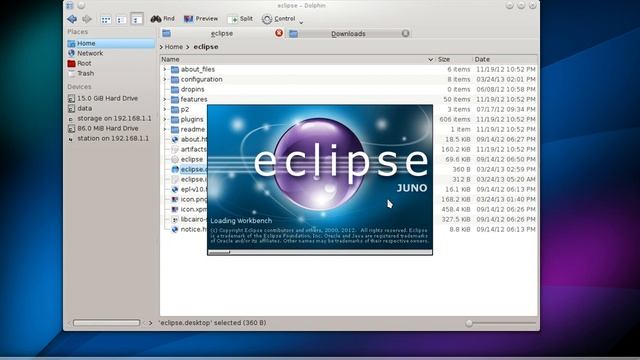Click the splash screen loading progress bar
This screenshot has height=360, width=640.
(320, 252)
